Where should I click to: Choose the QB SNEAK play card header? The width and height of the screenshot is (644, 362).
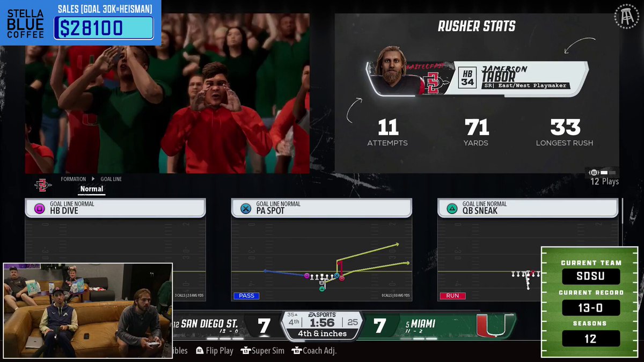pos(528,208)
